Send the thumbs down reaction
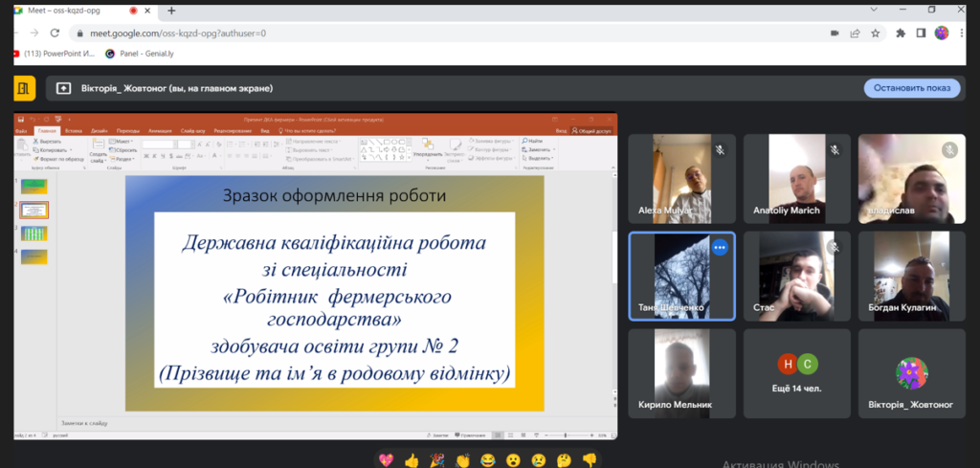 coord(590,460)
